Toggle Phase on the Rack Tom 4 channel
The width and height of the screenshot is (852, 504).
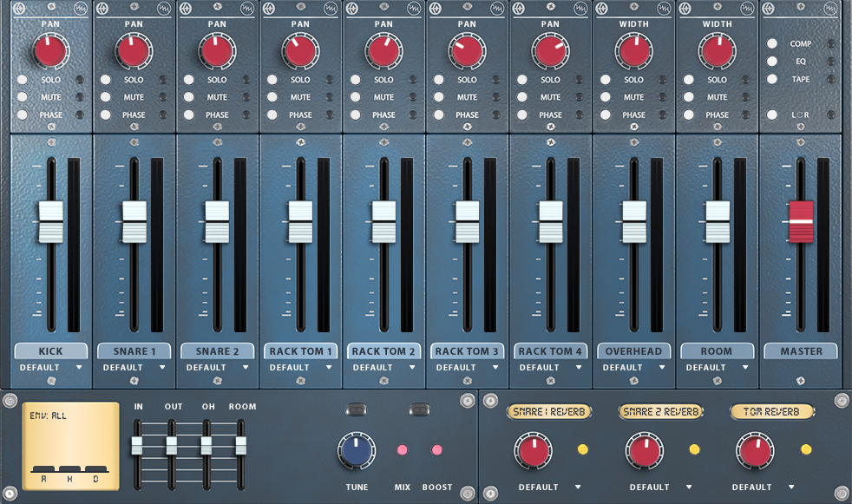(x=521, y=115)
